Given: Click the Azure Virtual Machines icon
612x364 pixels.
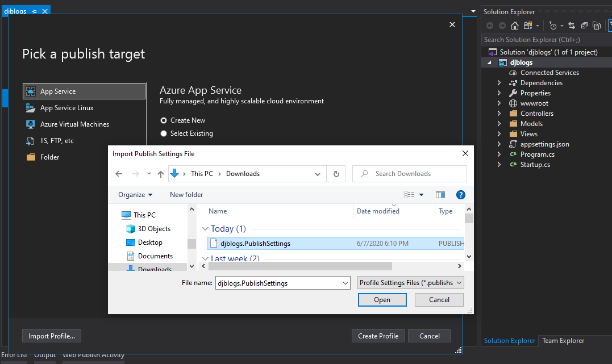Looking at the screenshot, I should point(31,124).
